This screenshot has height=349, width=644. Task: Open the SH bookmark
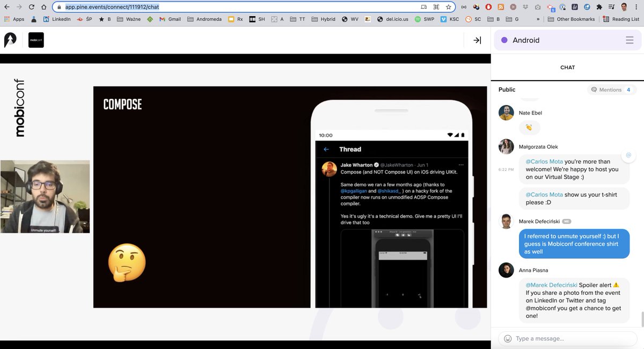pos(257,19)
